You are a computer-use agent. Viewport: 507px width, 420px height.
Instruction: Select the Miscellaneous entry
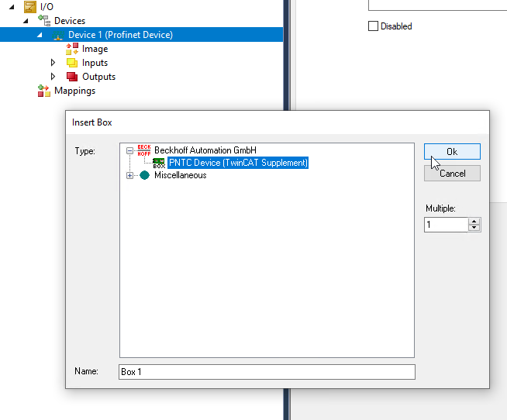coord(181,175)
